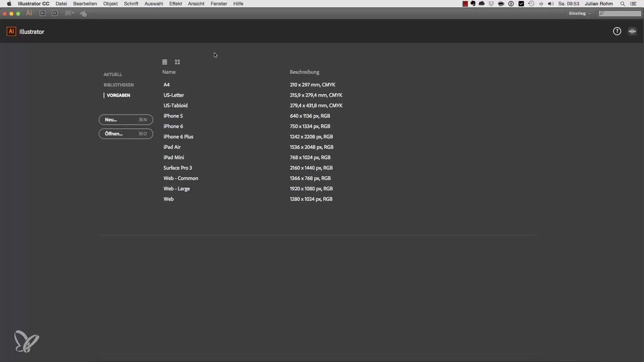Open the Dropbox menu bar icon
This screenshot has width=644, height=362.
[x=491, y=4]
